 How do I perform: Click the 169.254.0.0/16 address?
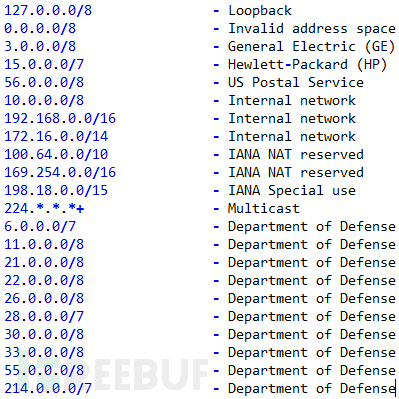(x=60, y=173)
